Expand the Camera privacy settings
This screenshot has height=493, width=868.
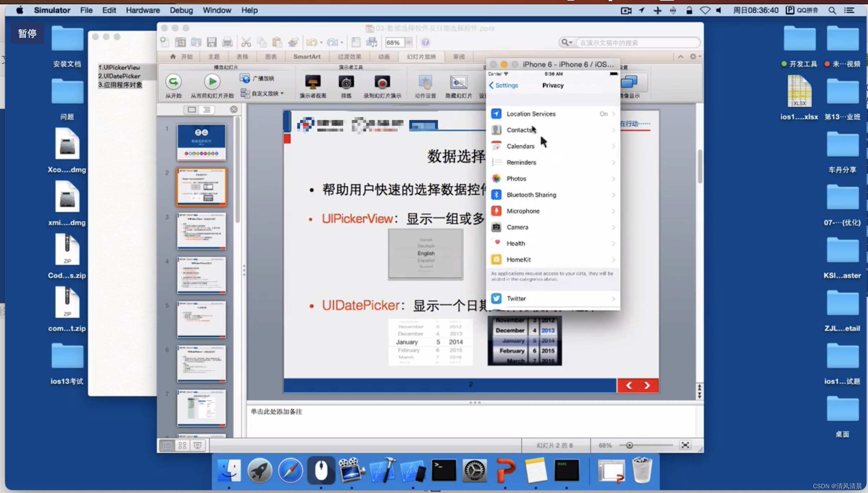[553, 227]
